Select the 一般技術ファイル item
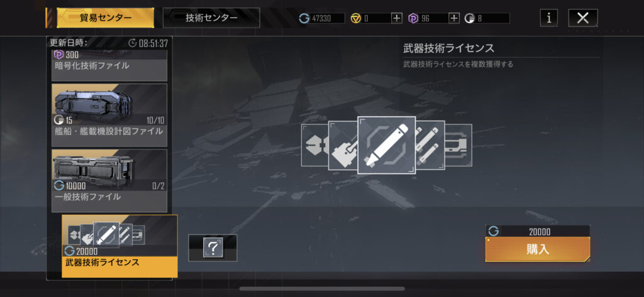 [109, 180]
